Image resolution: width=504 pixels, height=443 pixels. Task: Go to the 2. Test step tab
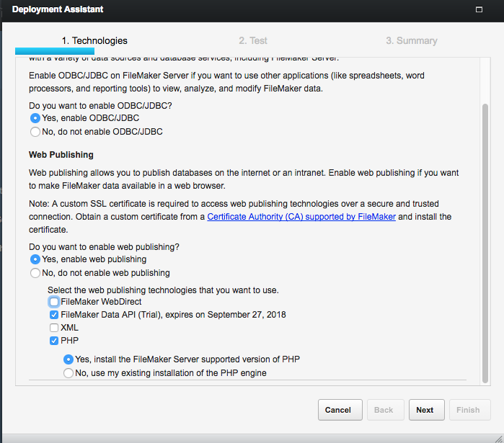[253, 41]
